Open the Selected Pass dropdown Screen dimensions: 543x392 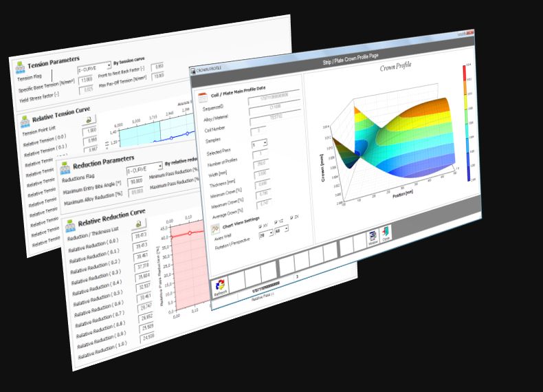(265, 144)
